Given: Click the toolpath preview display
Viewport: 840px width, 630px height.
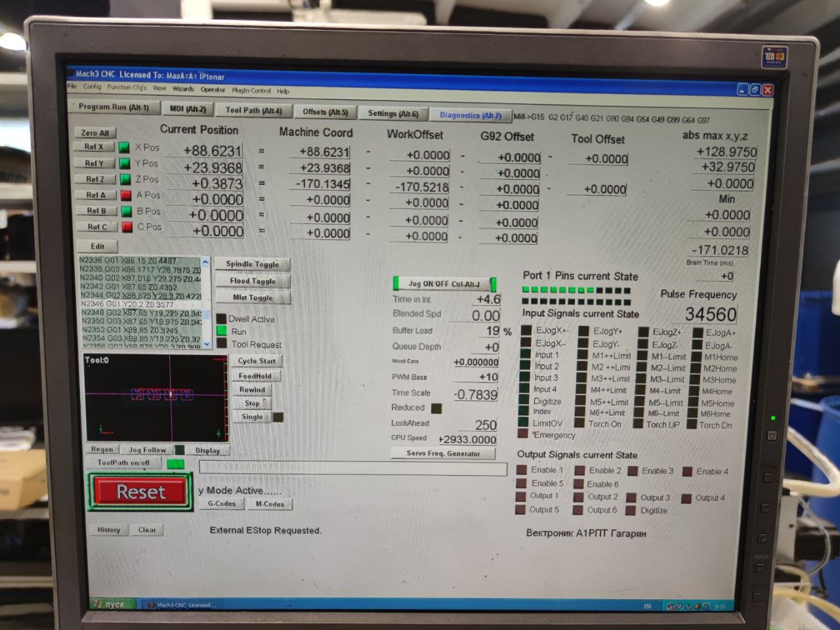Looking at the screenshot, I should point(157,397).
